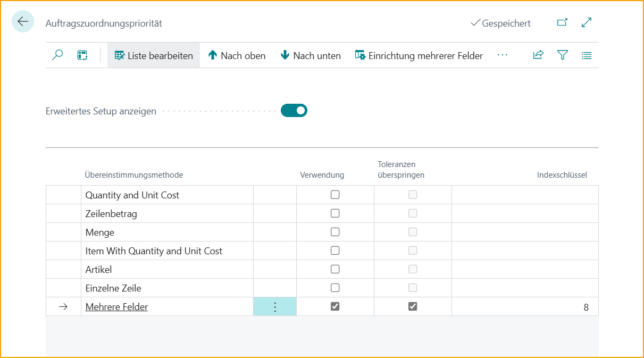Click the back arrow button
The width and height of the screenshot is (644, 358).
(x=22, y=22)
